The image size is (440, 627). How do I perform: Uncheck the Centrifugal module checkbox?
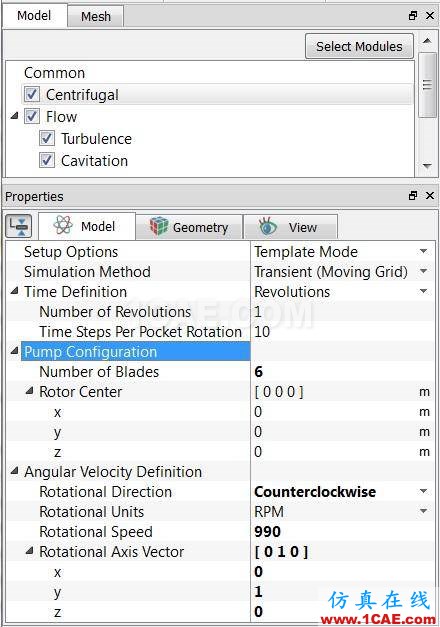[x=32, y=95]
